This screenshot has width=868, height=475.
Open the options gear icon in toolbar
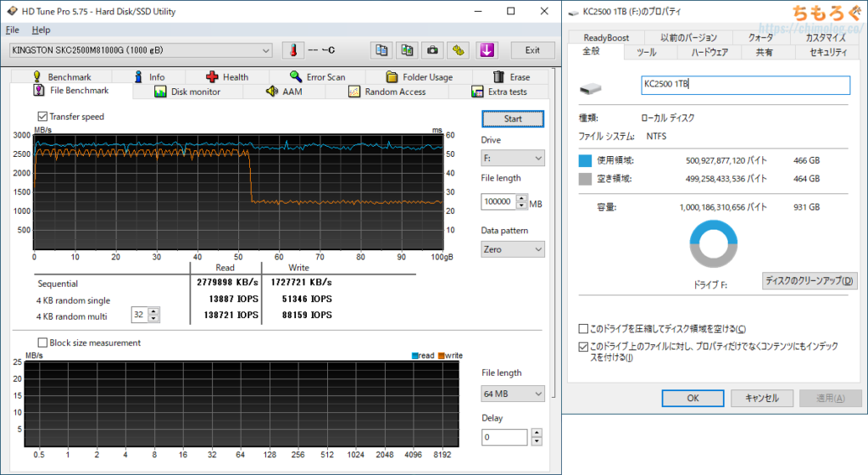tap(458, 50)
